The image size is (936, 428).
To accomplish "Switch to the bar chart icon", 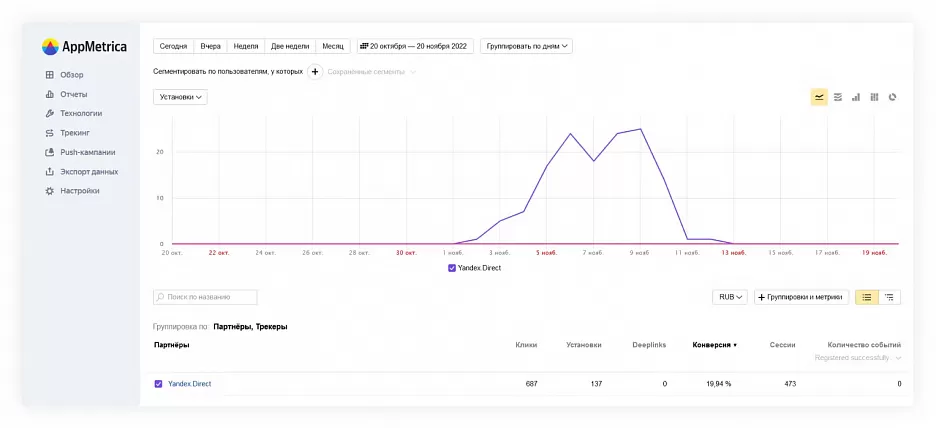I will pos(856,97).
